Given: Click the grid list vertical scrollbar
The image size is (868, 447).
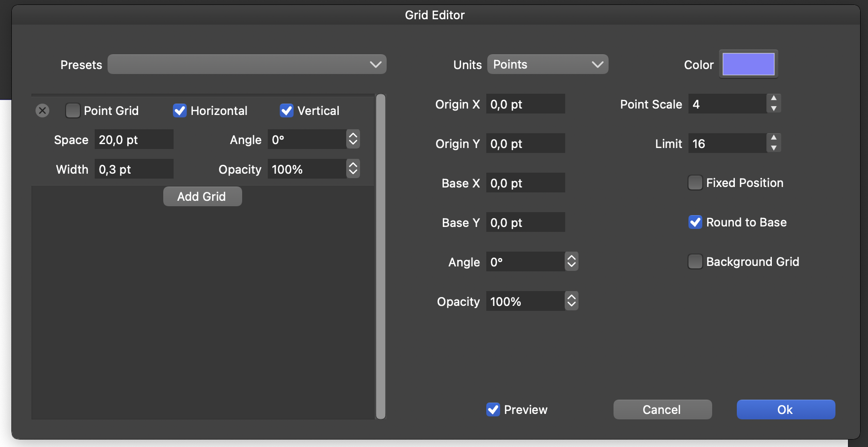Looking at the screenshot, I should coord(380,257).
